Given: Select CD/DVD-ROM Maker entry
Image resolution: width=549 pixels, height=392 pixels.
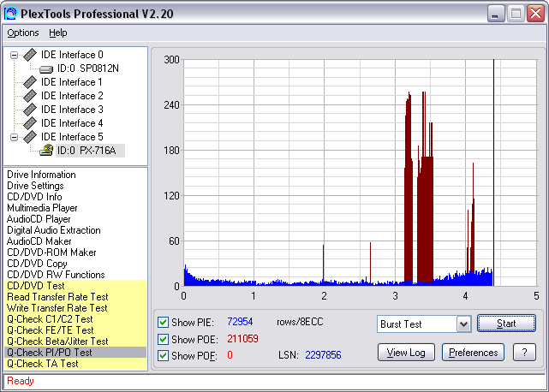Looking at the screenshot, I should [x=51, y=252].
